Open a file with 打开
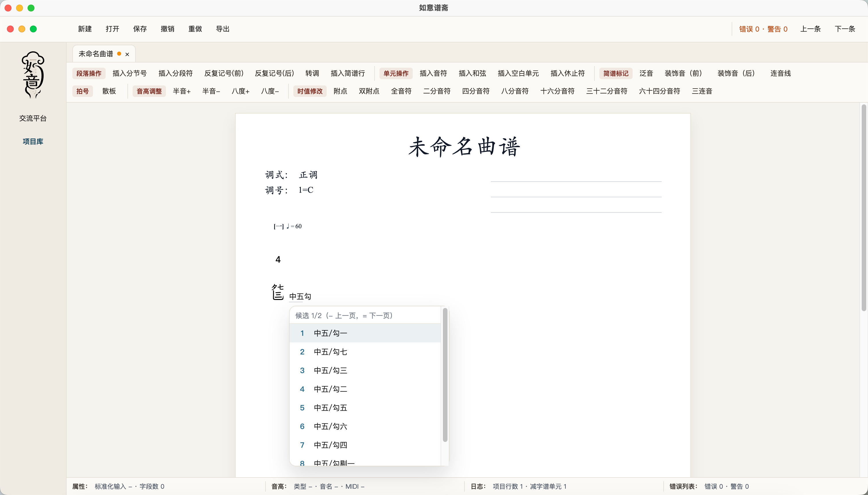 coord(112,29)
